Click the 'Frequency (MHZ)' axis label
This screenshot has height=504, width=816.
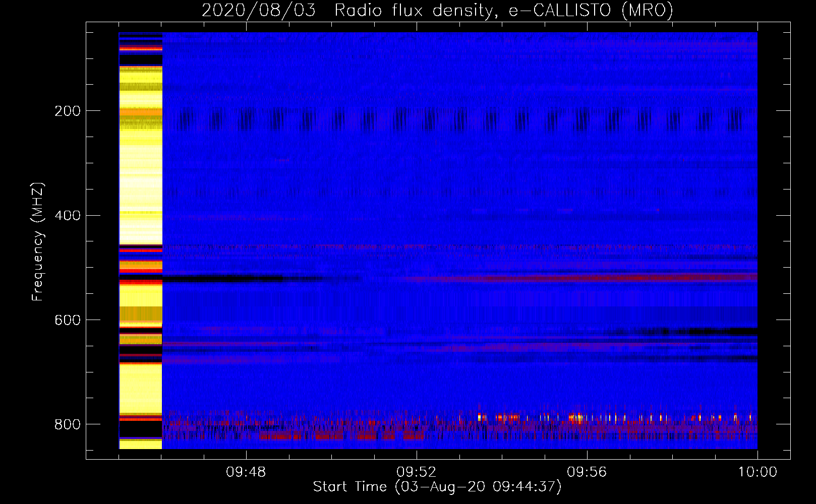(x=38, y=242)
